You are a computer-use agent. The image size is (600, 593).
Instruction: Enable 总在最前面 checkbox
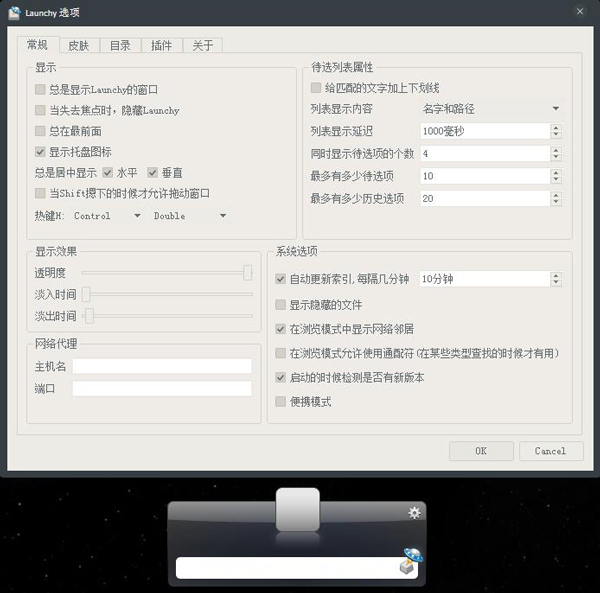click(x=40, y=131)
